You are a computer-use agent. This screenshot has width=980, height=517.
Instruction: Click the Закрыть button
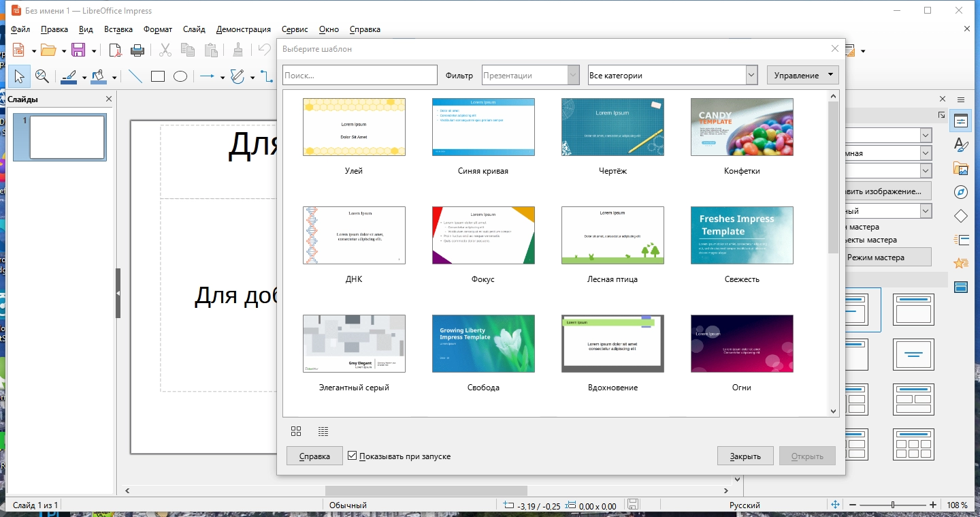[745, 456]
